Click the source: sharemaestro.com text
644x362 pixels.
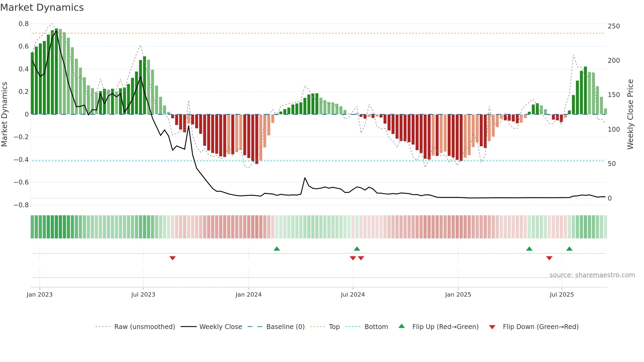(x=592, y=275)
